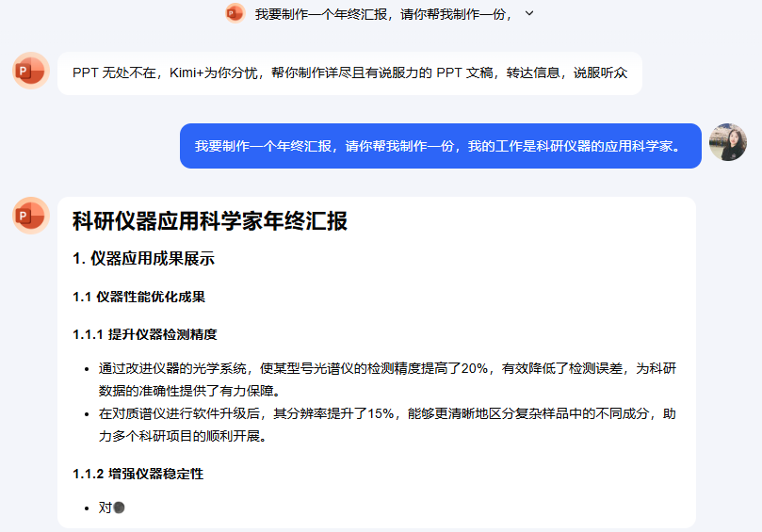Viewport: 762px width, 532px height.
Task: Click the PPT icon in the top header
Action: click(x=235, y=13)
